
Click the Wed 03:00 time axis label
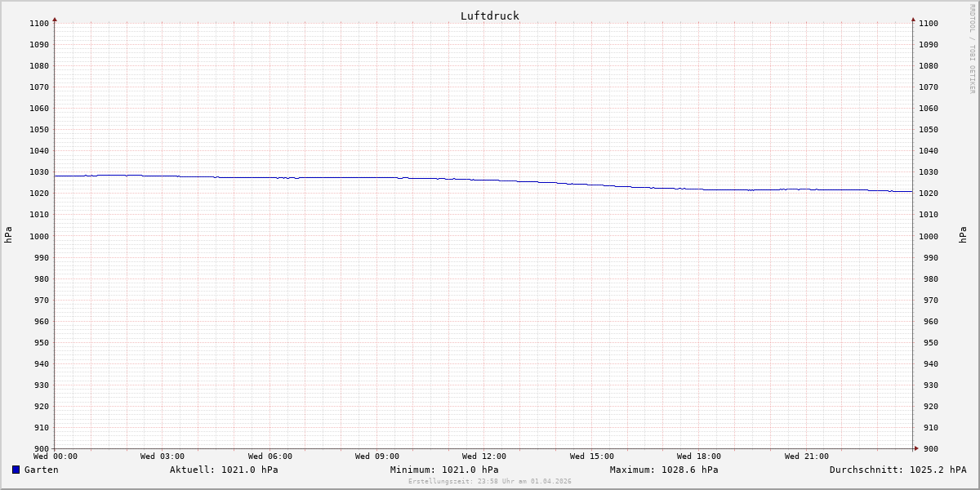tap(163, 457)
